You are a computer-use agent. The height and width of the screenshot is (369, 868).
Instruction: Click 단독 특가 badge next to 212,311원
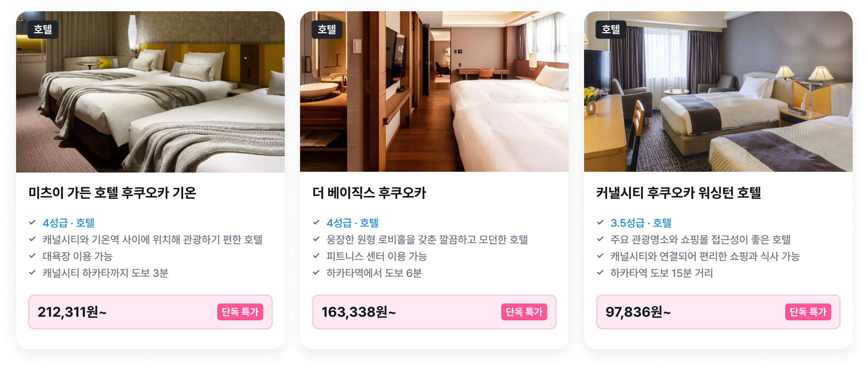pos(240,312)
